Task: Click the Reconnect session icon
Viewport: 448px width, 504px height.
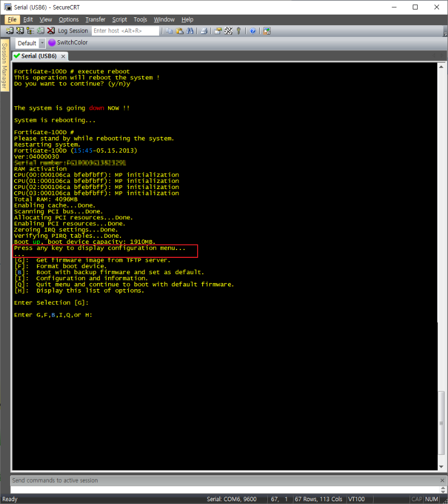Action: point(40,31)
